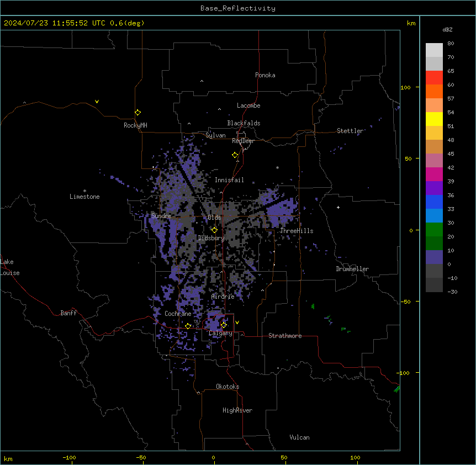This screenshot has height=465, width=476.
Task: Click the timestamp 2024/07/23 11:55:52 UTC
Action: (x=55, y=23)
